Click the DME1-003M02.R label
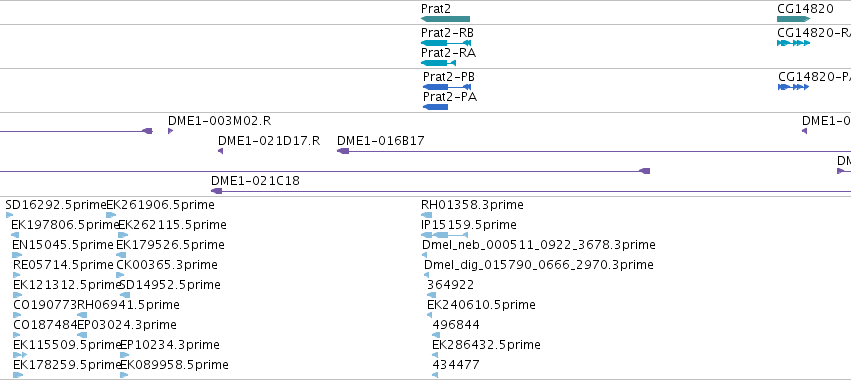The width and height of the screenshot is (851, 380). coord(219,121)
